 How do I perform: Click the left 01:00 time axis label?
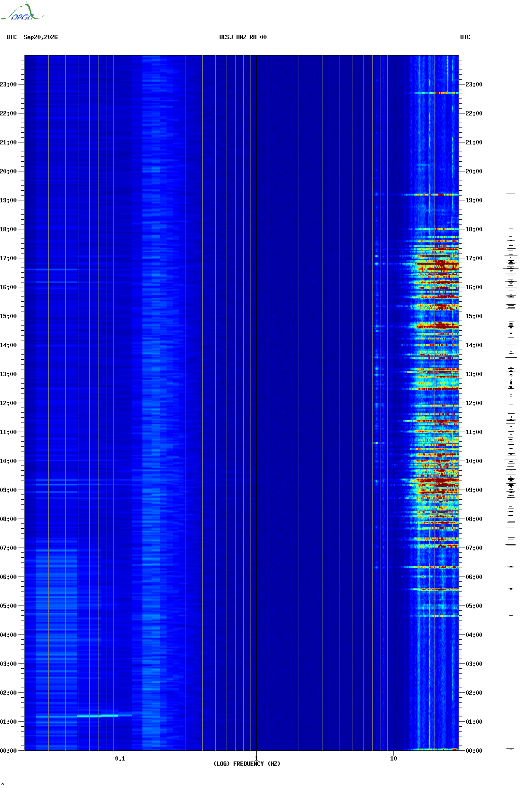coord(8,722)
